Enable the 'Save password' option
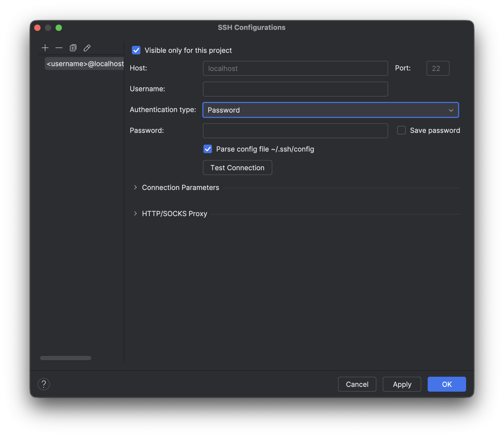The image size is (504, 437). tap(401, 130)
